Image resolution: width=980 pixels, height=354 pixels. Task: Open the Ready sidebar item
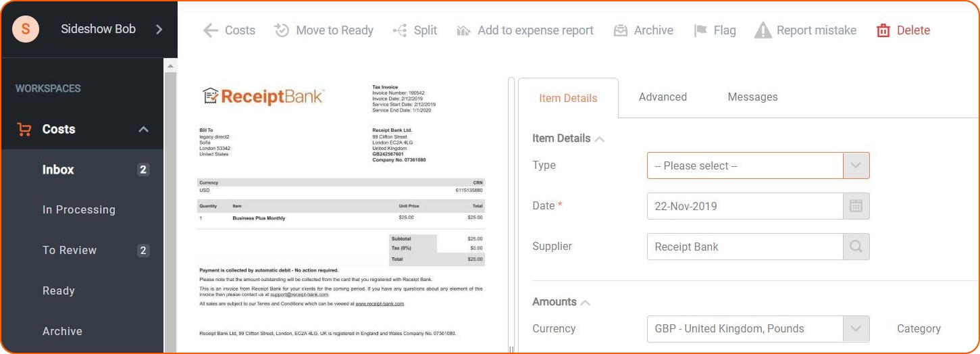coord(82,290)
